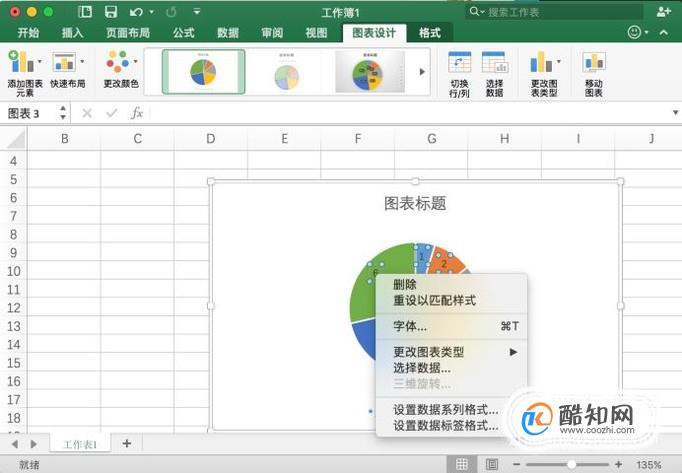The image size is (682, 473).
Task: Select the first pie chart style thumbnail
Action: [x=204, y=71]
